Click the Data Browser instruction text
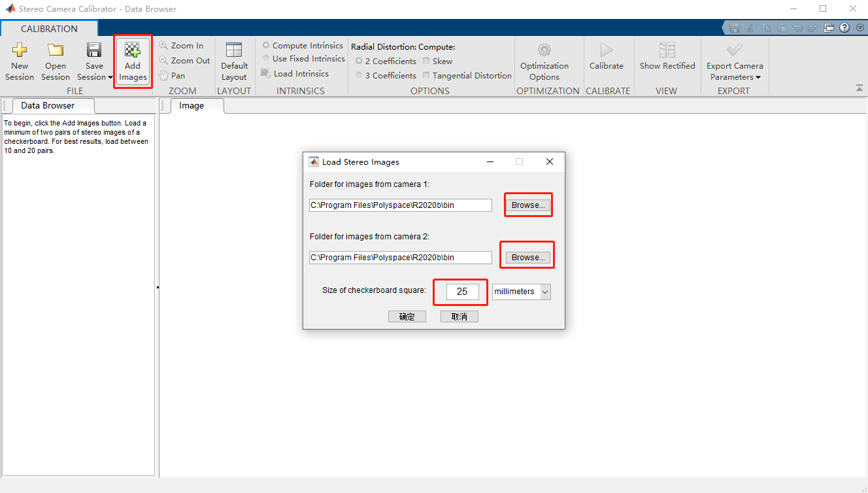This screenshot has width=868, height=493. (x=76, y=137)
